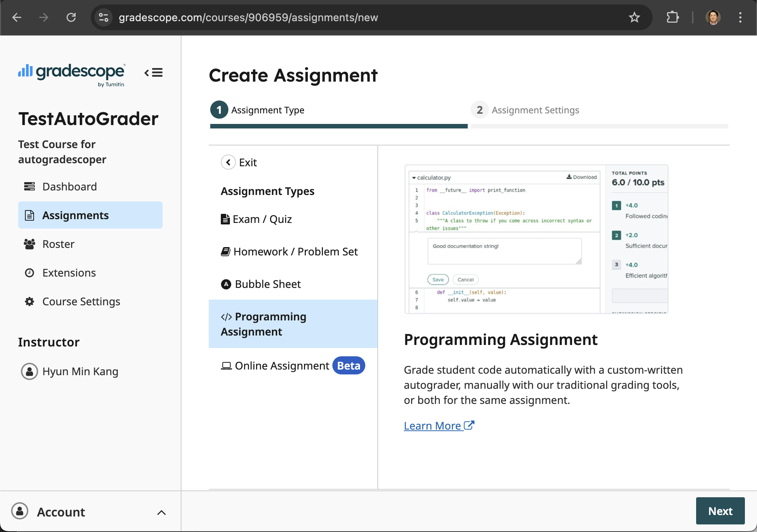Image resolution: width=757 pixels, height=532 pixels.
Task: Collapse the Account section
Action: (x=161, y=512)
